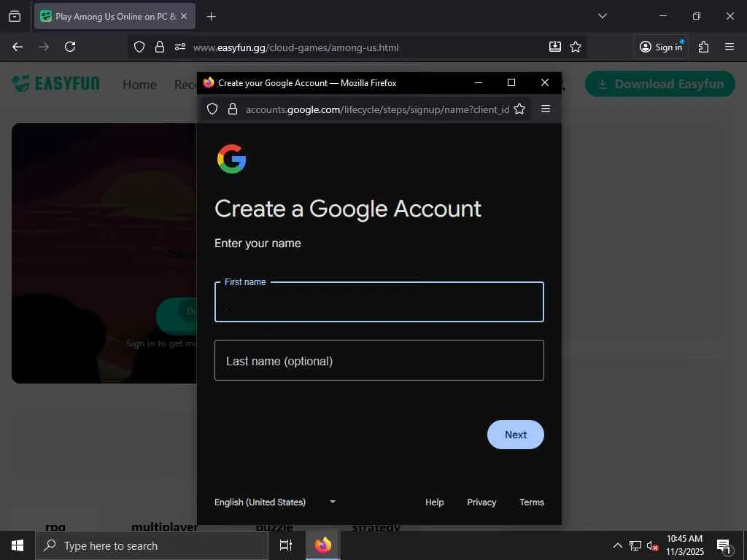
Task: Maximize the Google Account popup window
Action: coord(511,83)
